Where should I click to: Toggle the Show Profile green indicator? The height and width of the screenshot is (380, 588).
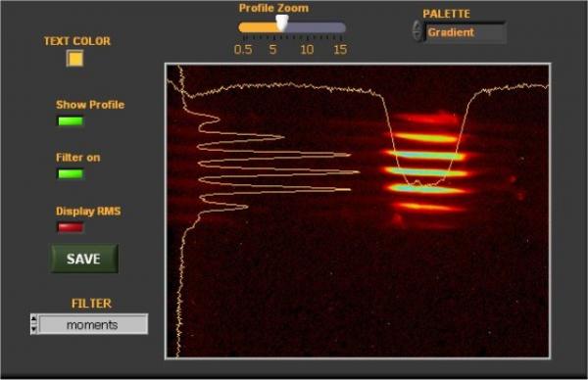71,121
